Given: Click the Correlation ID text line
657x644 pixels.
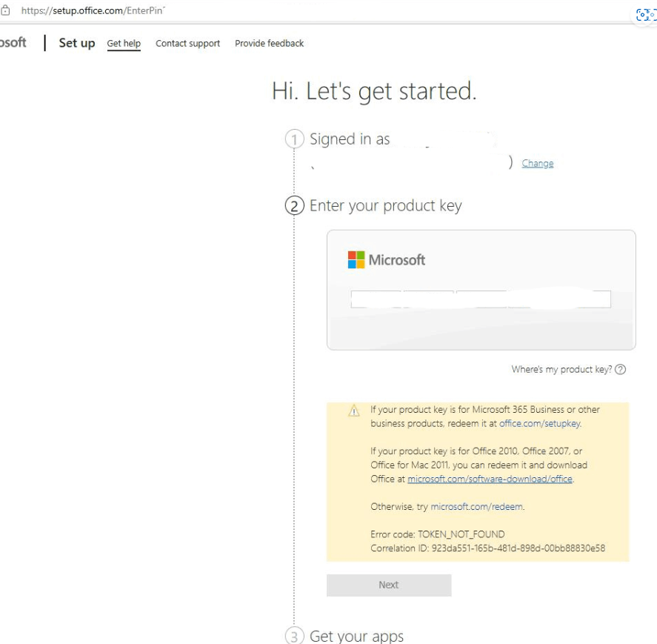Looking at the screenshot, I should tap(487, 548).
